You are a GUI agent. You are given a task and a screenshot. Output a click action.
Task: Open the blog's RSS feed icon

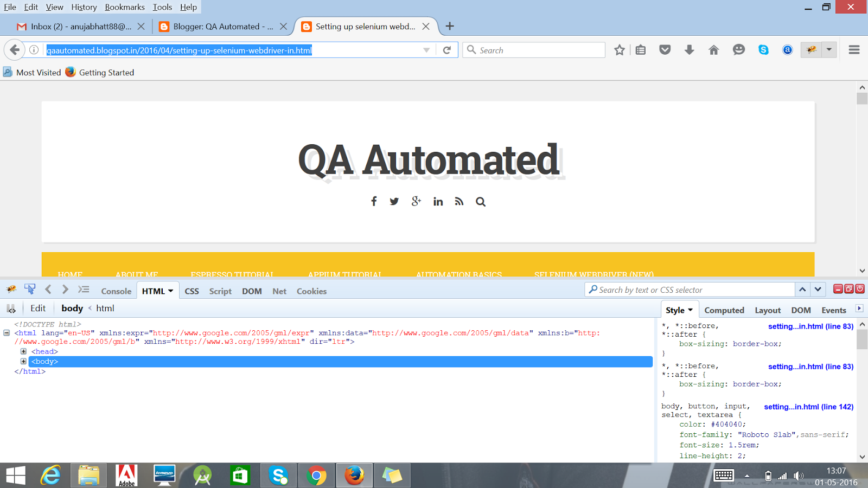click(x=459, y=202)
